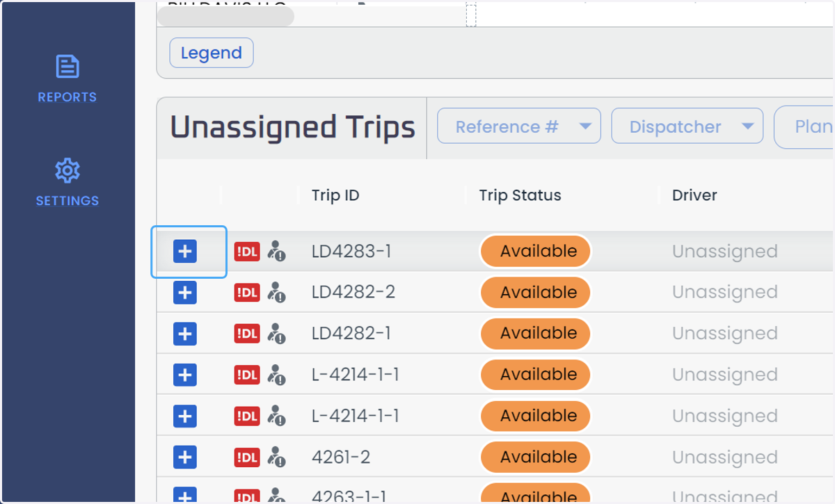Click the !DL alert icon for LD4282-1
Screen dimensions: 835x504
coord(247,334)
